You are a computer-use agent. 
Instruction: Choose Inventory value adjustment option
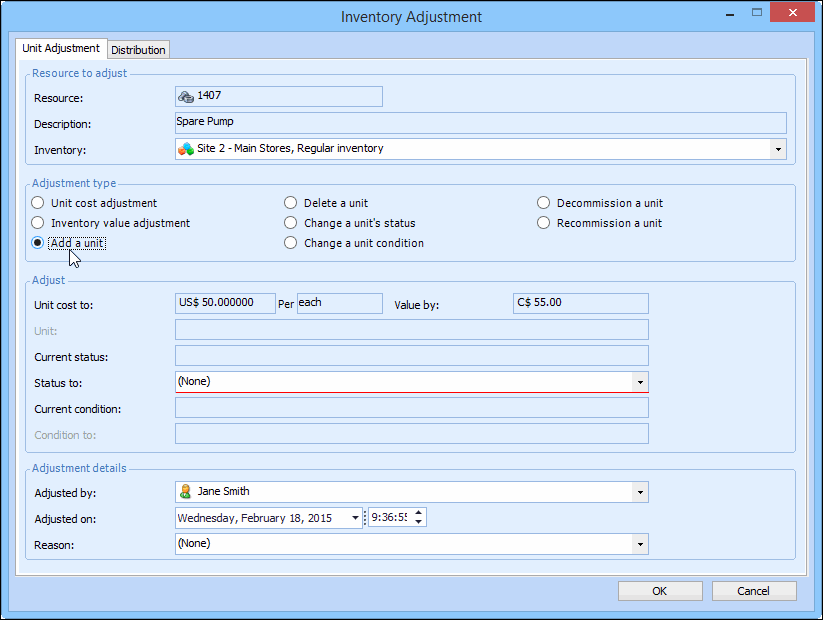pos(38,223)
